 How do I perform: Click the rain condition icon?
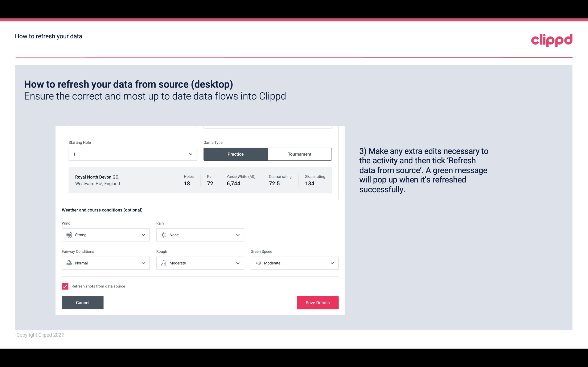[x=163, y=235]
